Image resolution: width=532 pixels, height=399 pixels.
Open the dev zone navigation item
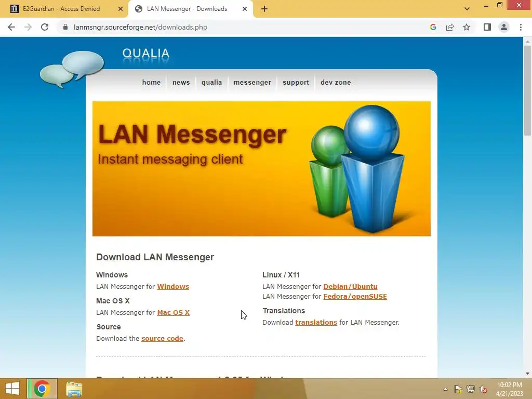click(336, 83)
